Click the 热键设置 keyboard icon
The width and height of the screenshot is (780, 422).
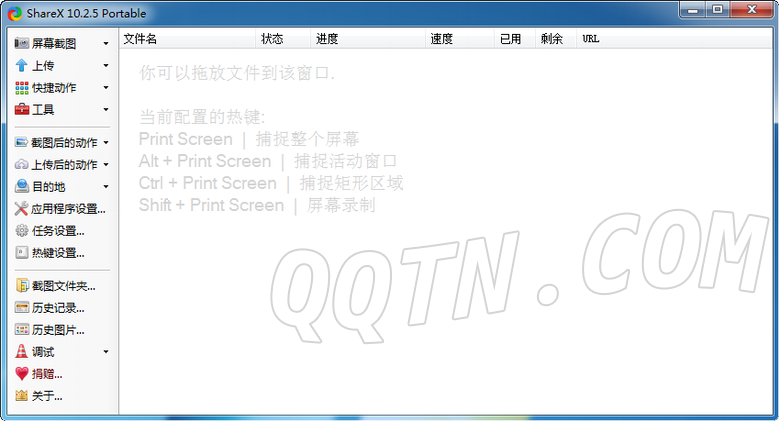point(21,252)
